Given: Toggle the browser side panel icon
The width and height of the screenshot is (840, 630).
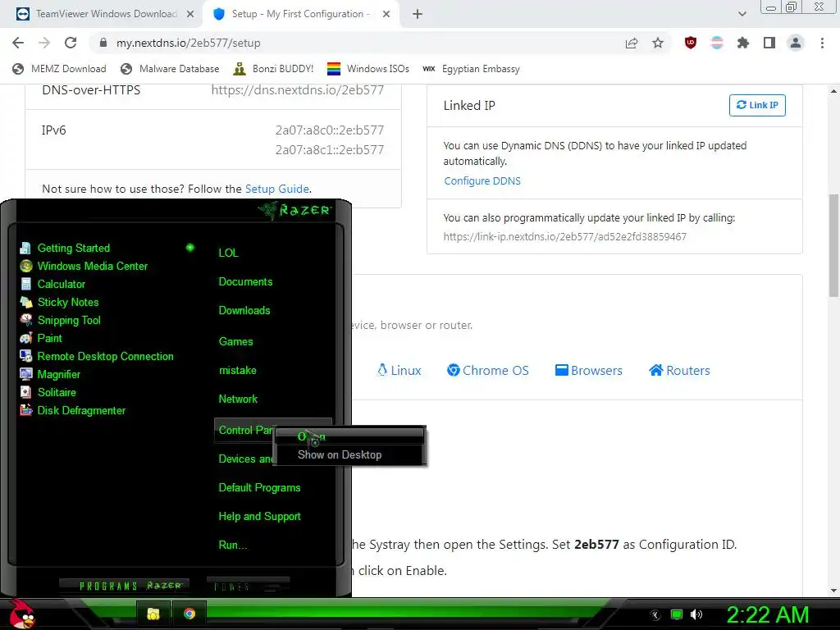Looking at the screenshot, I should tap(769, 43).
